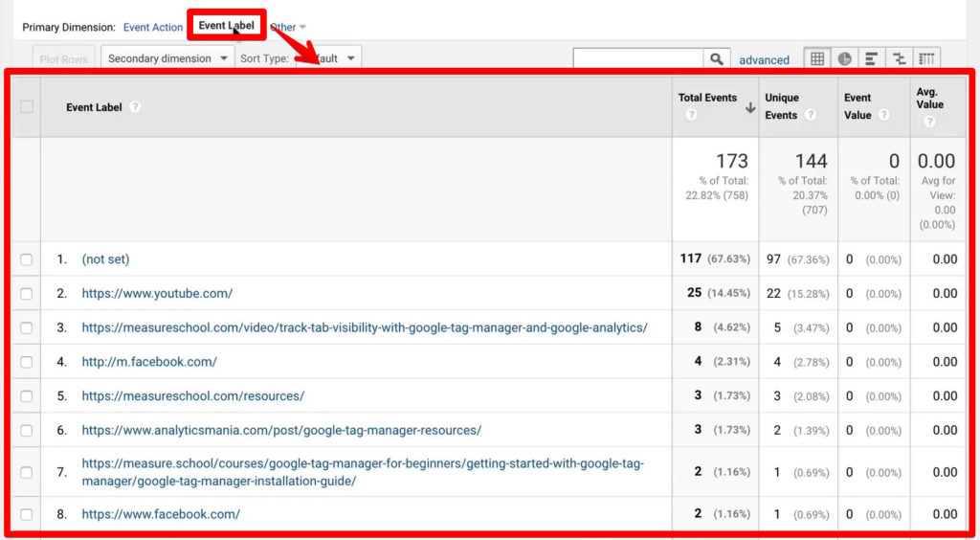Open the measure.school installation-guide link
980x540 pixels.
tap(363, 473)
